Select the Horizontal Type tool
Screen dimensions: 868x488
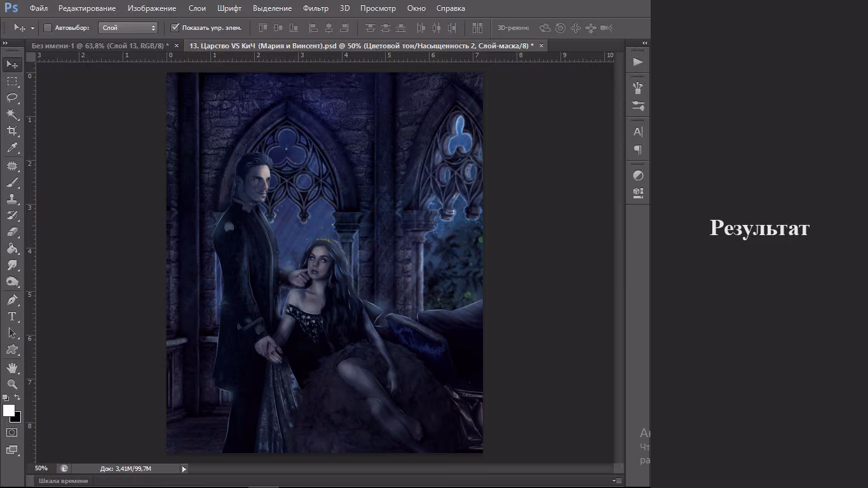tap(12, 316)
